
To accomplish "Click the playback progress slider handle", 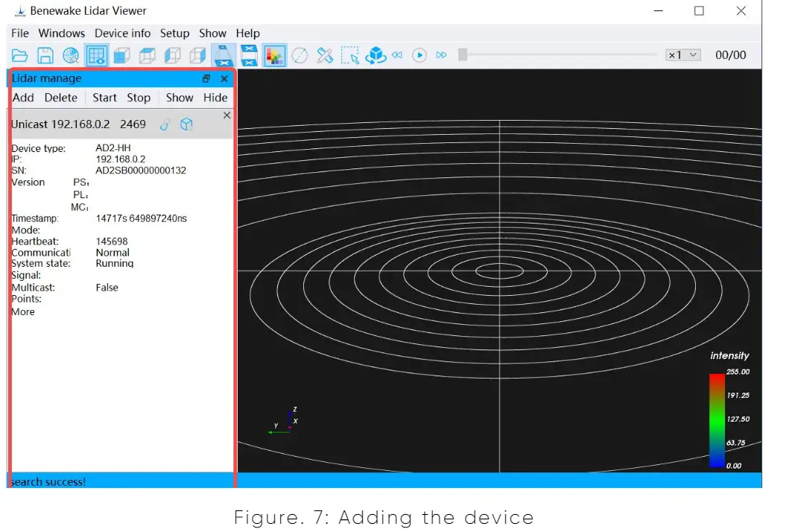I will coord(463,55).
